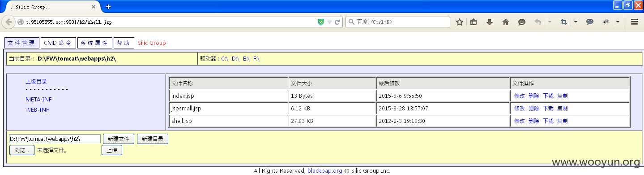644x175 pixels.
Task: Switch to drive E:\
Action: coord(246,59)
